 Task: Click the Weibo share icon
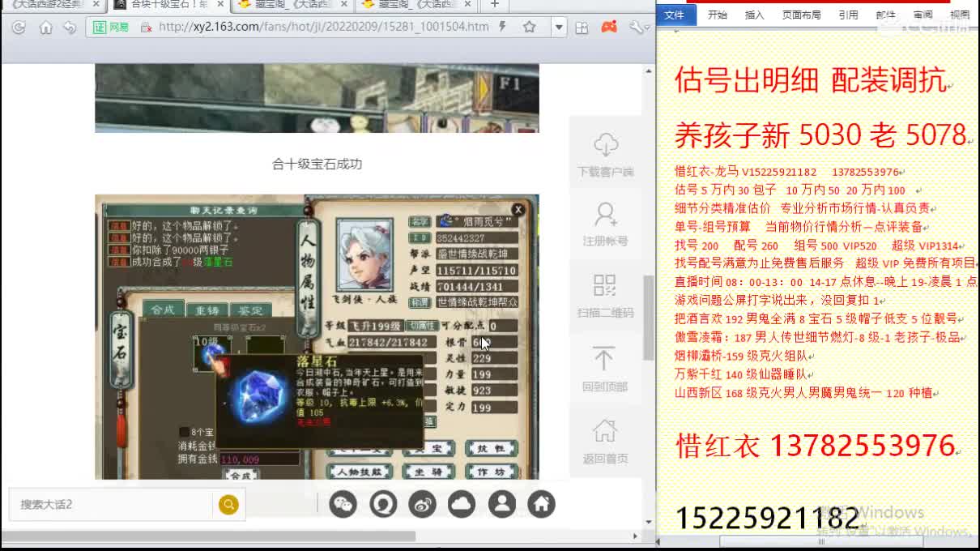pos(423,504)
